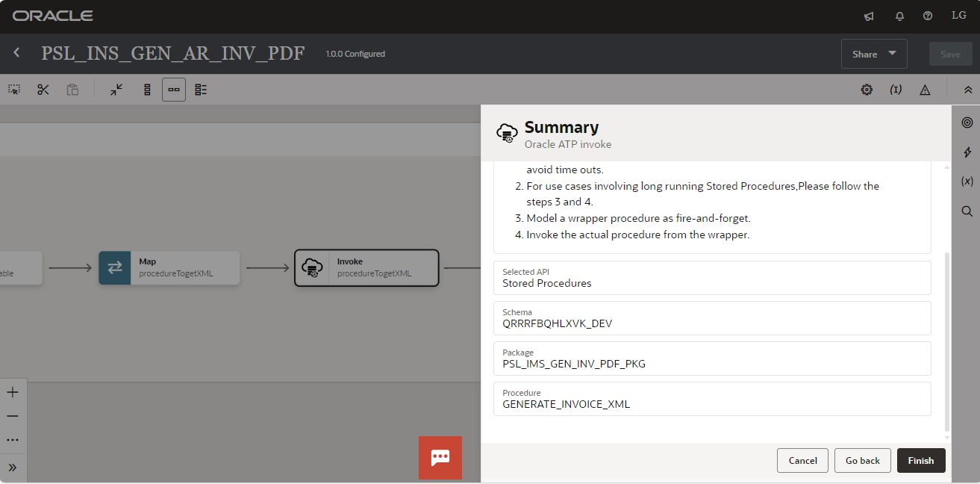Image resolution: width=980 pixels, height=484 pixels.
Task: Open the canvas more options ellipsis
Action: [x=13, y=441]
